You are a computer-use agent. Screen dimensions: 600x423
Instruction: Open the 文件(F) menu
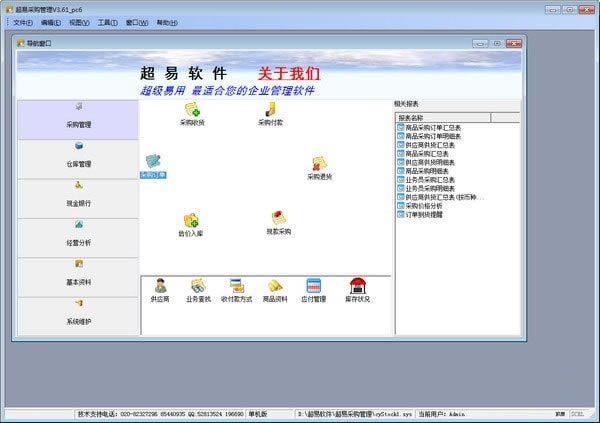(x=23, y=21)
